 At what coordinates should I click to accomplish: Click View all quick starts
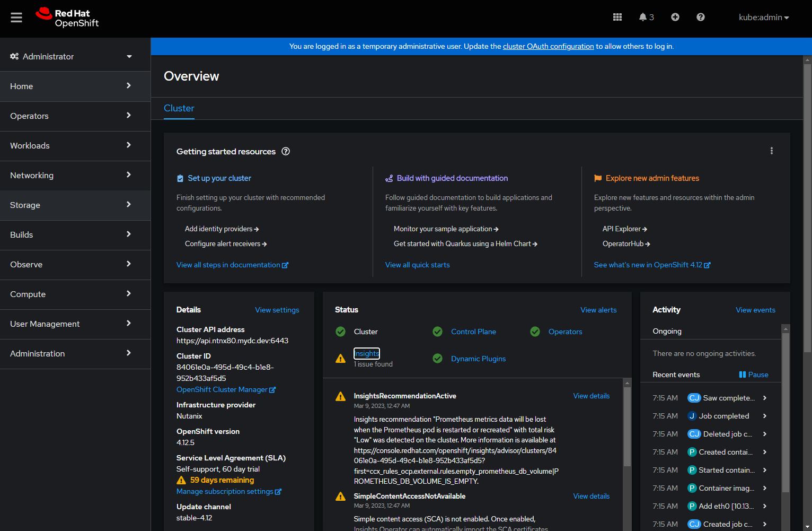[418, 265]
